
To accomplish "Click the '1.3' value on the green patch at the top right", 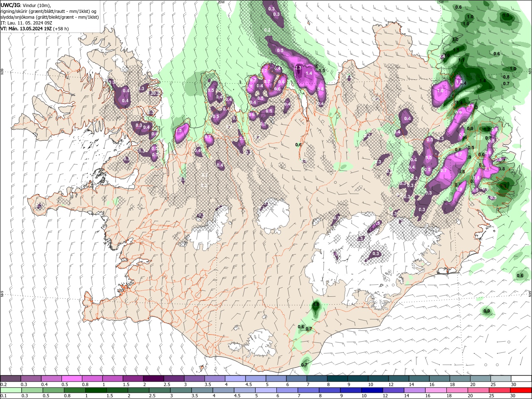I will pyautogui.click(x=505, y=15).
